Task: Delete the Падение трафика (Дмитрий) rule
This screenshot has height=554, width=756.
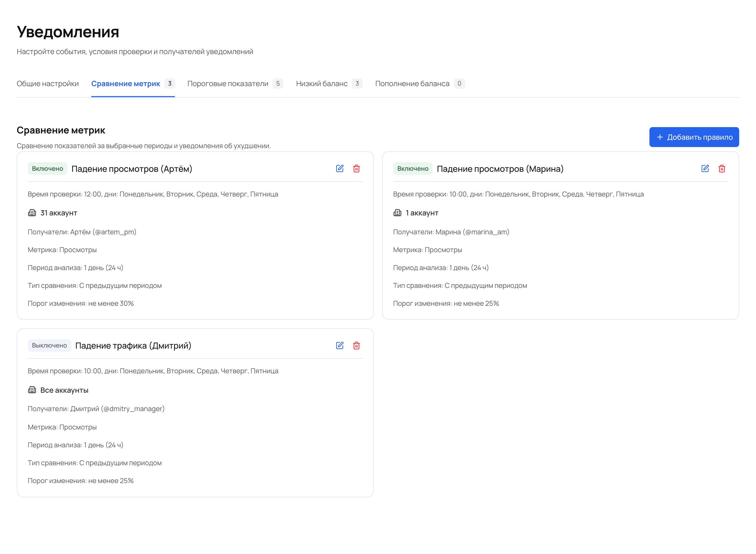Action: click(356, 345)
